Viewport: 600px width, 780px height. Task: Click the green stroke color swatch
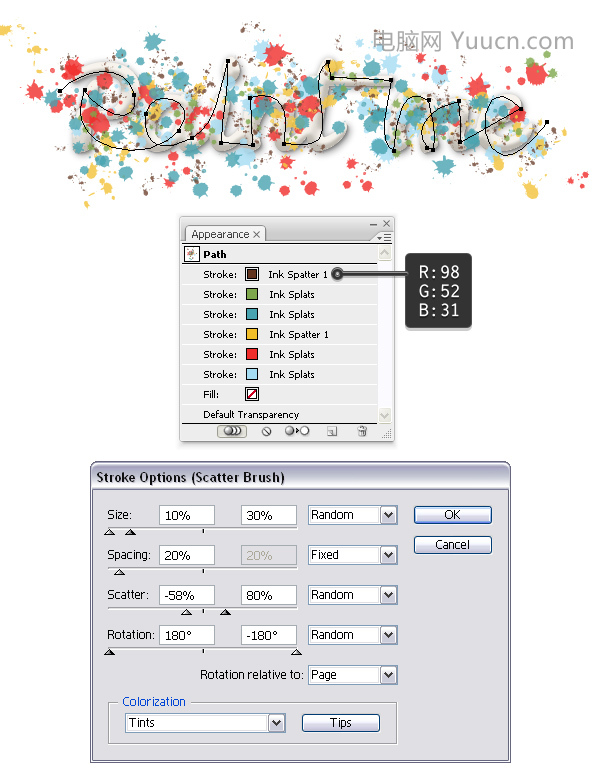coord(252,294)
